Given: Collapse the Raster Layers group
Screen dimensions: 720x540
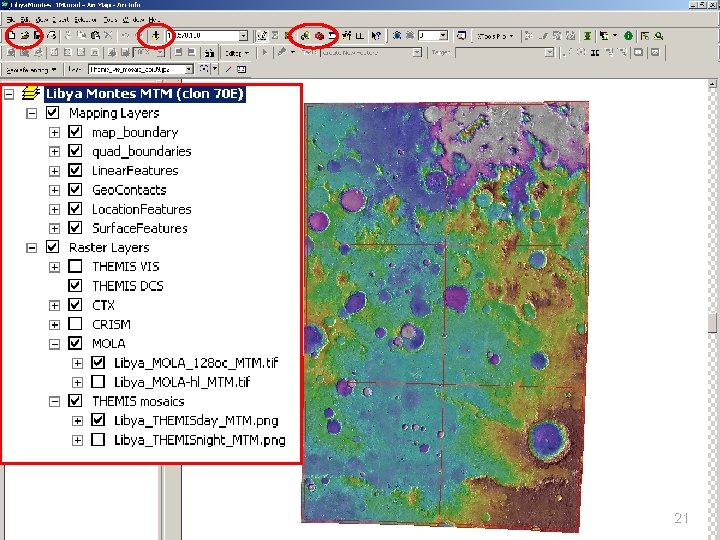Looking at the screenshot, I should tap(31, 248).
